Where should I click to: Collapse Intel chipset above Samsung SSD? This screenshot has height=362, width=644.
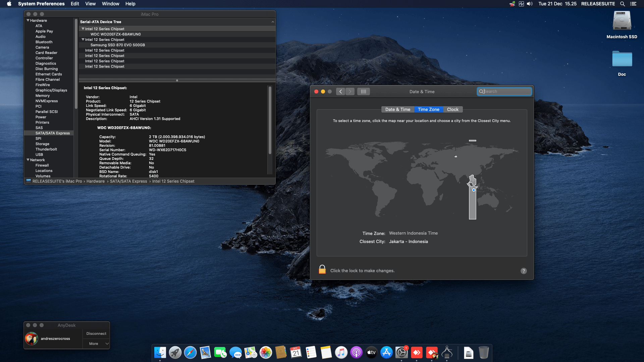83,40
